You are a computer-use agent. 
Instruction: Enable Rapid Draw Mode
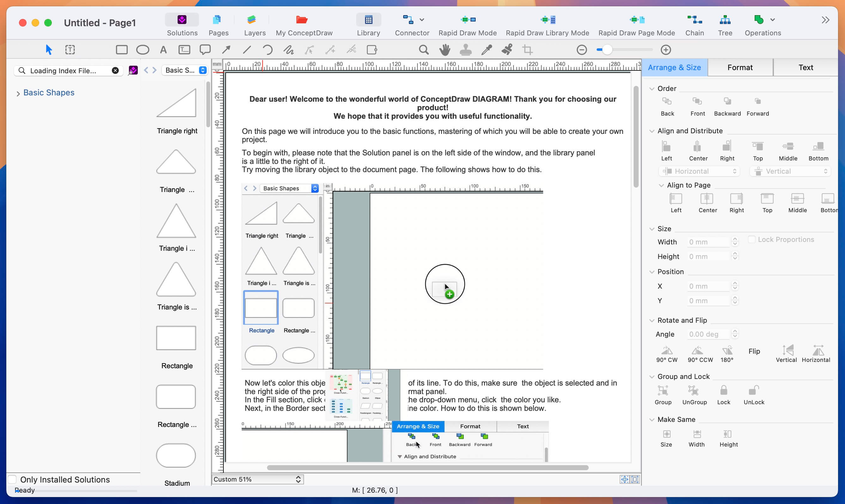click(x=467, y=24)
